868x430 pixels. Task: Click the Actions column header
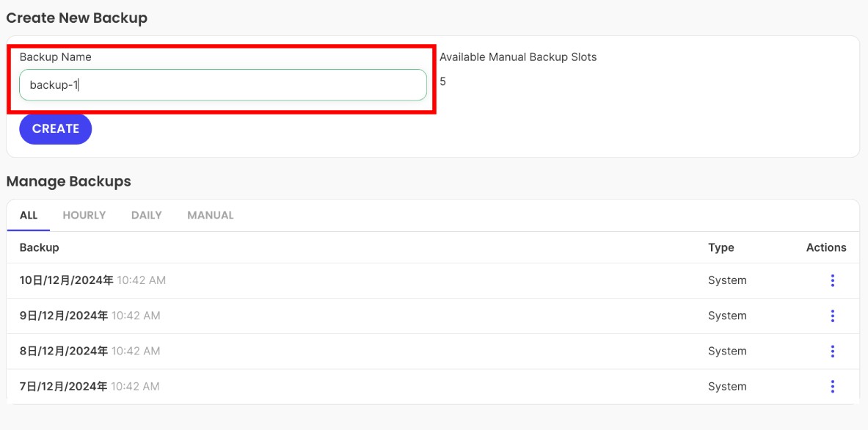[826, 247]
